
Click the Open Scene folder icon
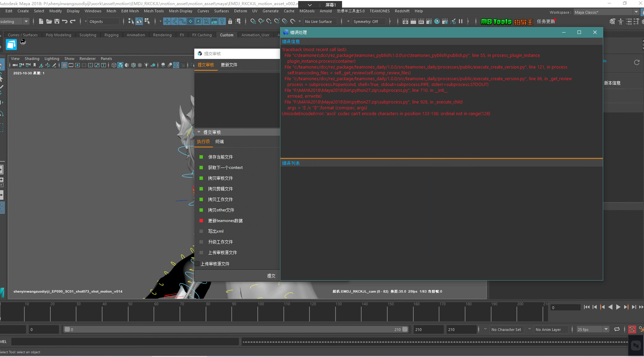point(49,21)
